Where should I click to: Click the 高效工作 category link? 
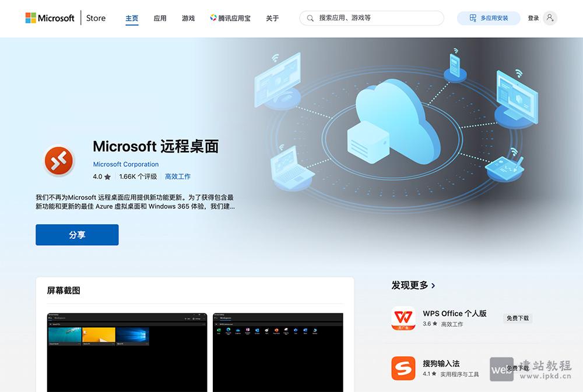(x=177, y=176)
